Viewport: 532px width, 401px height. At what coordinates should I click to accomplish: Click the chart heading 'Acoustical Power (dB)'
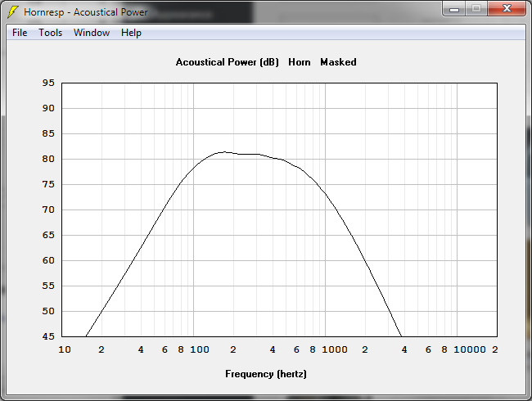(228, 62)
